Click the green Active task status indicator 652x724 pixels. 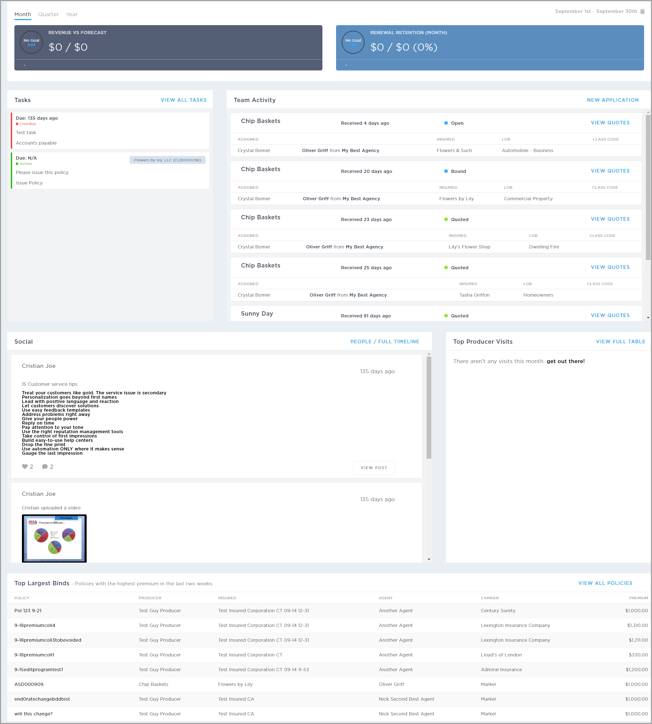pyautogui.click(x=24, y=163)
